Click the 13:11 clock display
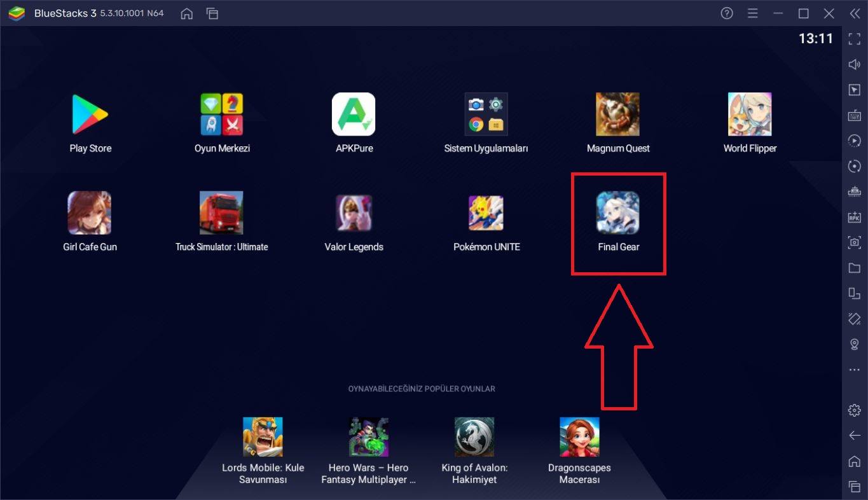868x500 pixels. tap(815, 39)
